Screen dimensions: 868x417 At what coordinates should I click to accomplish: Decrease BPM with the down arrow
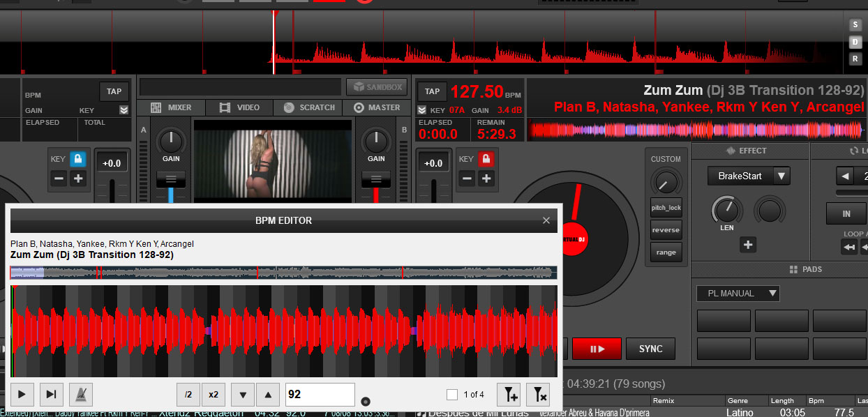coord(243,394)
